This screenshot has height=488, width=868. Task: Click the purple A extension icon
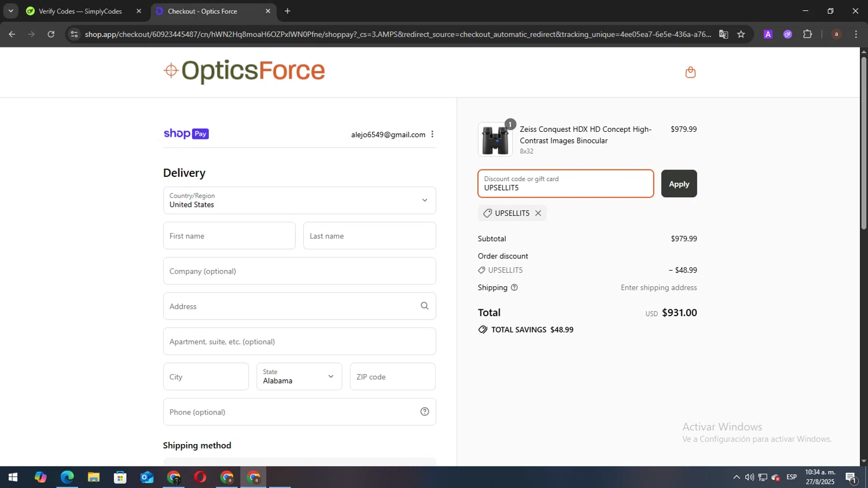coord(768,34)
